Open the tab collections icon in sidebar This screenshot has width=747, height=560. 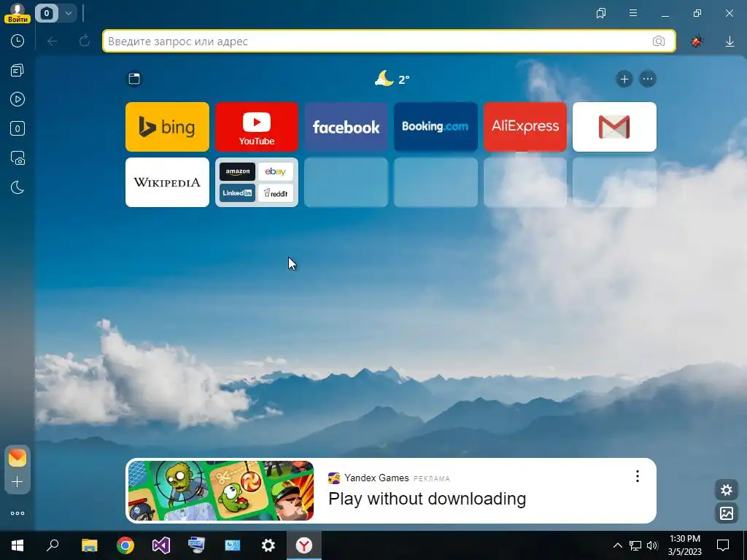[18, 71]
